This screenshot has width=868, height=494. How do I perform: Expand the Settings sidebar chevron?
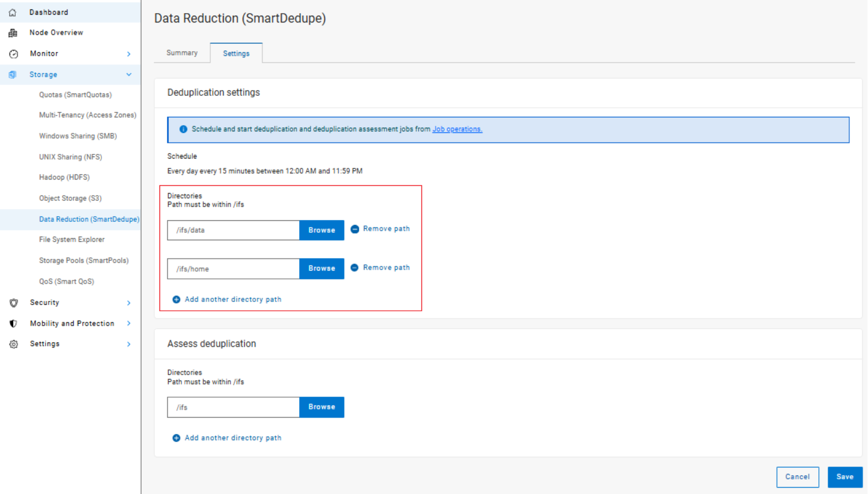[x=129, y=344]
